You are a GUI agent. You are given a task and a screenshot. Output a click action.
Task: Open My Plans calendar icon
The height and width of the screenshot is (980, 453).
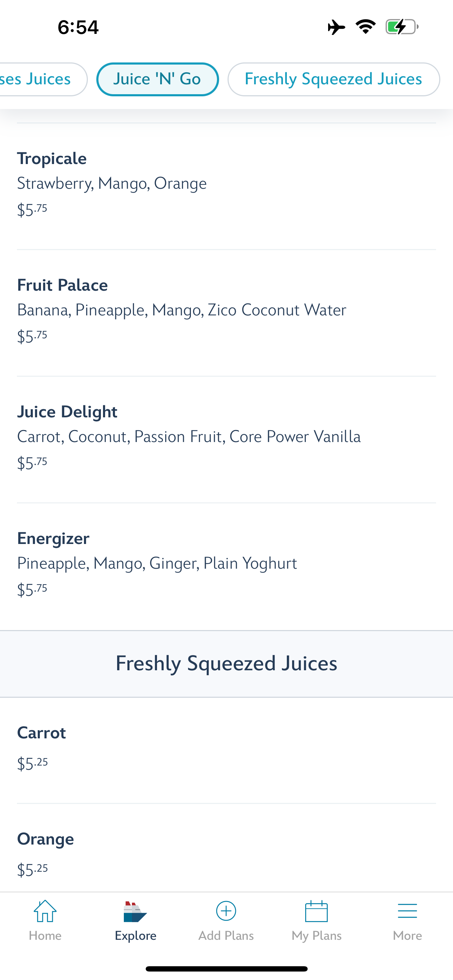click(316, 911)
